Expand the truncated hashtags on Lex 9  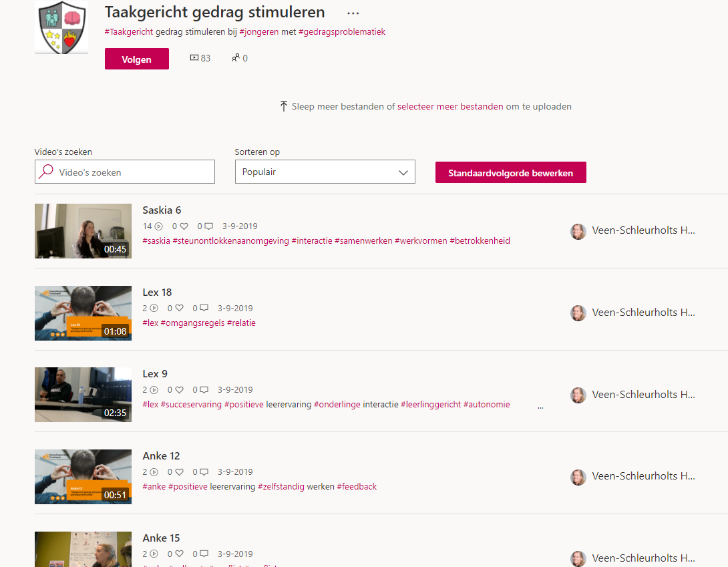tap(540, 405)
